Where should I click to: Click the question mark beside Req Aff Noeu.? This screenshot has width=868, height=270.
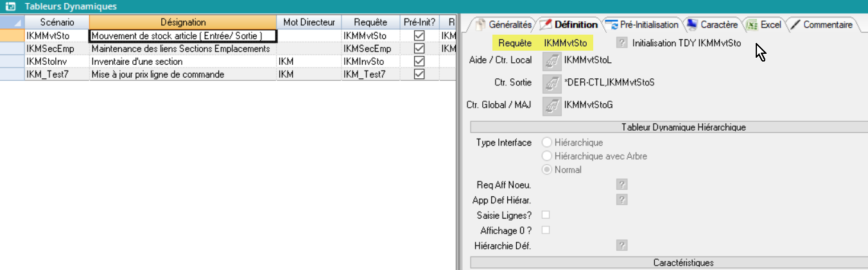621,185
